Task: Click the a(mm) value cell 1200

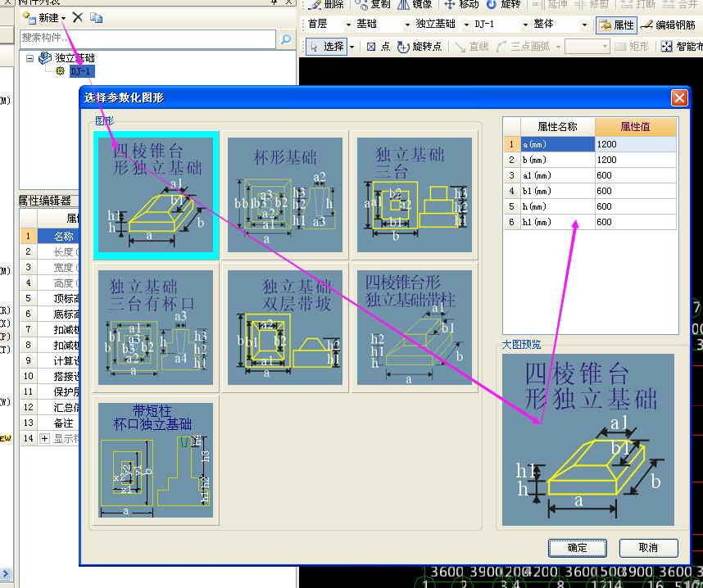Action: pyautogui.click(x=635, y=144)
